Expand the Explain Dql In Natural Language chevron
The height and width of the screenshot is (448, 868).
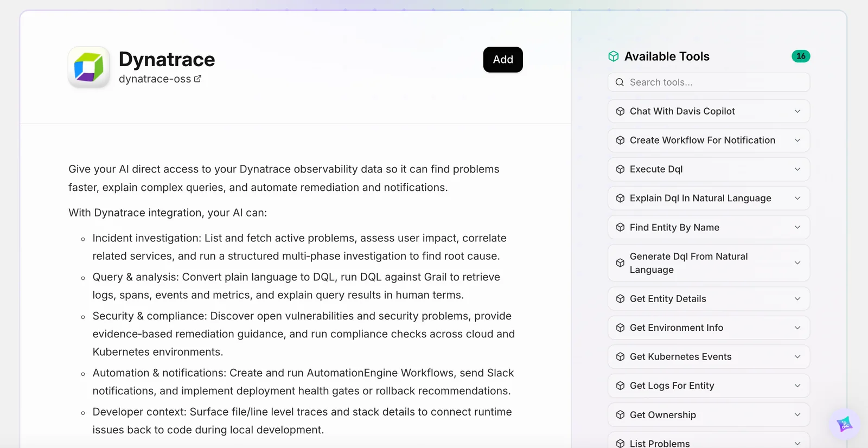[797, 199]
